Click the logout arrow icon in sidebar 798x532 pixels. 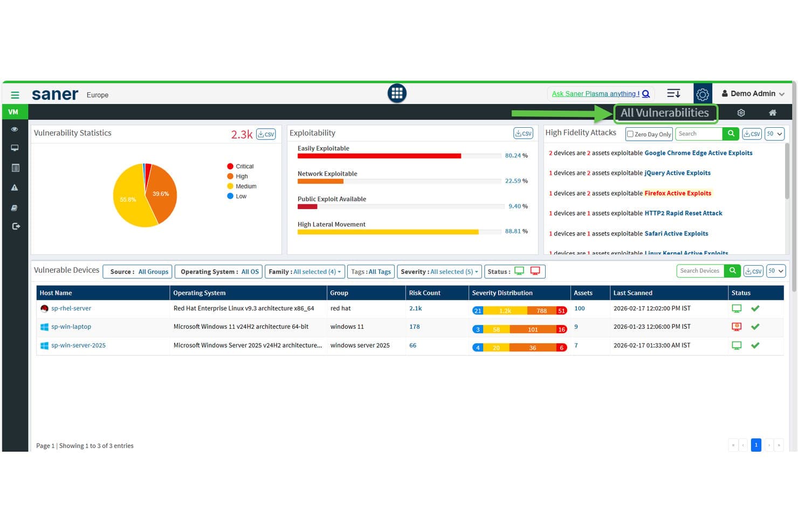click(16, 226)
